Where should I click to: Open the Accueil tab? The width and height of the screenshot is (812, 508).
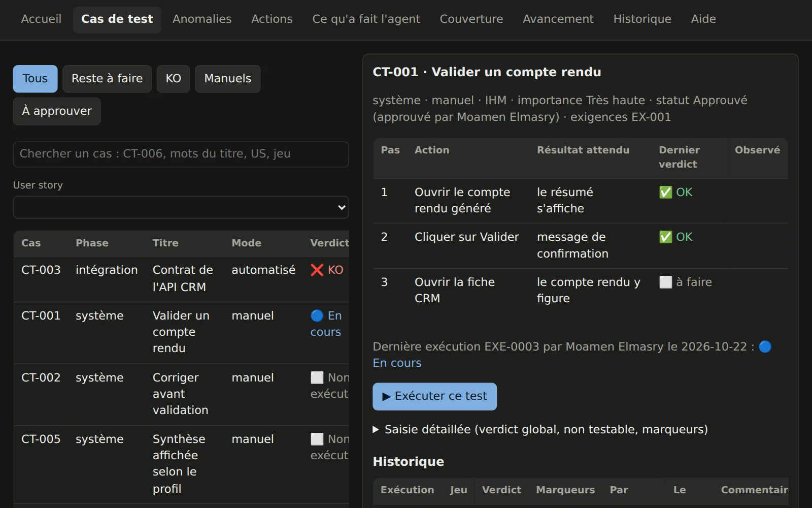coord(41,19)
